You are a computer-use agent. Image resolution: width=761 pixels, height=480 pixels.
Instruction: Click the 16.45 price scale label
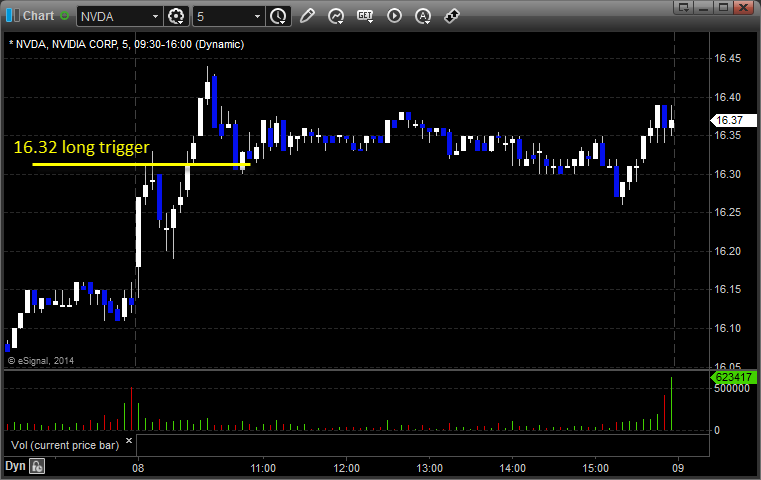(x=728, y=58)
